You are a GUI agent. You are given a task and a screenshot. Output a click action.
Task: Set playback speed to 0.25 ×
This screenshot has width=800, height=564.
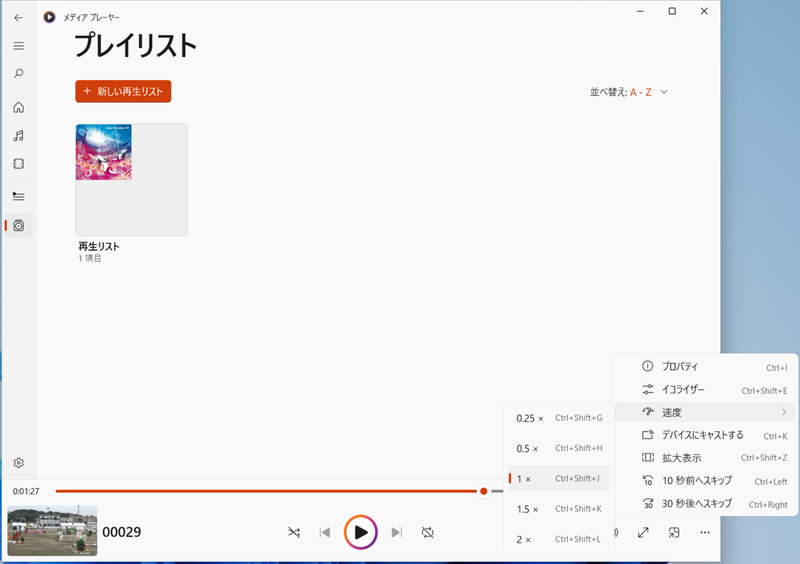click(559, 418)
